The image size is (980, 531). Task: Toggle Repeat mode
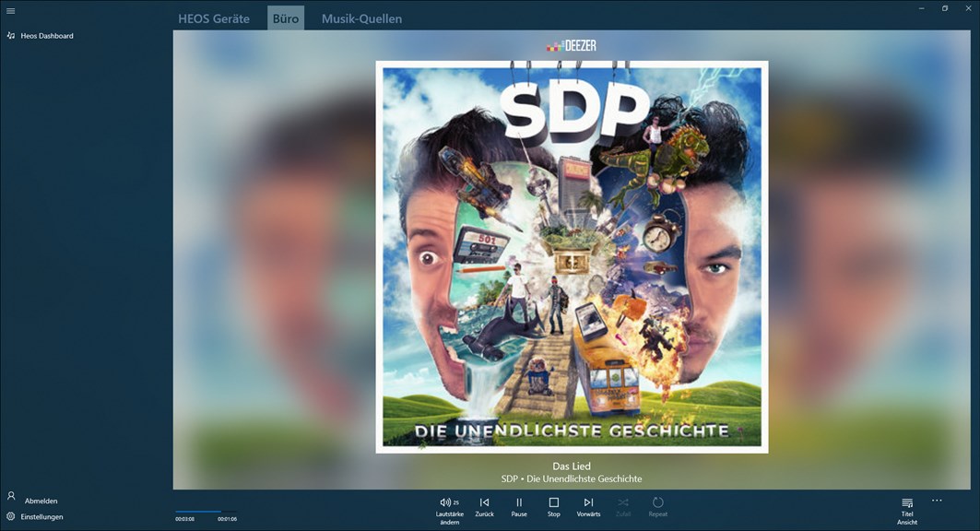(x=657, y=507)
